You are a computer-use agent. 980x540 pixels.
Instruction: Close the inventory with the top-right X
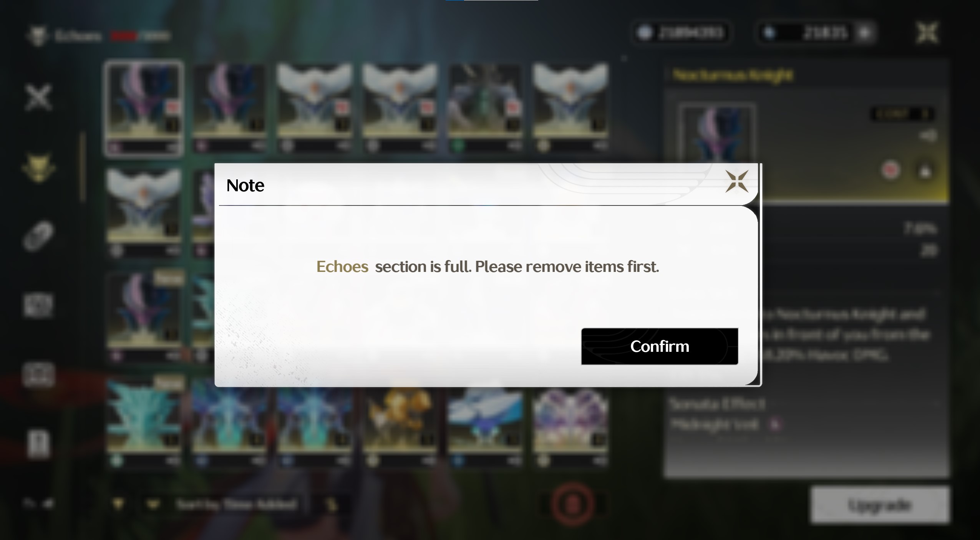pyautogui.click(x=927, y=33)
